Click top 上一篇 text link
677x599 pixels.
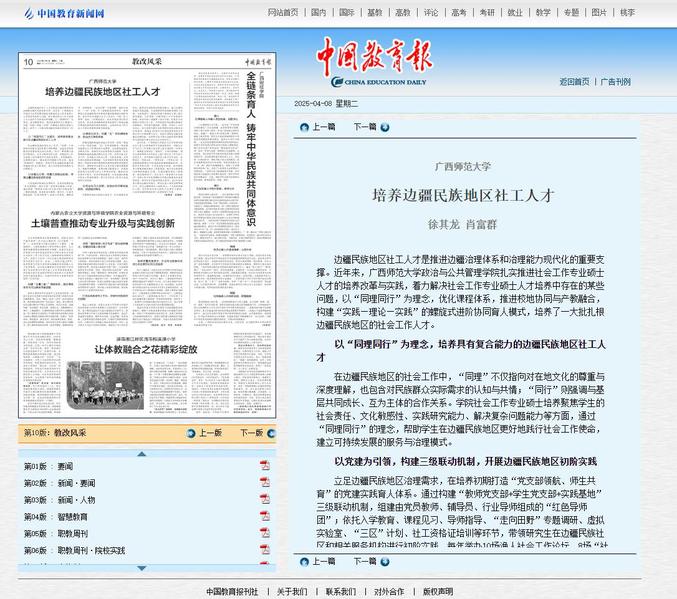click(x=324, y=127)
